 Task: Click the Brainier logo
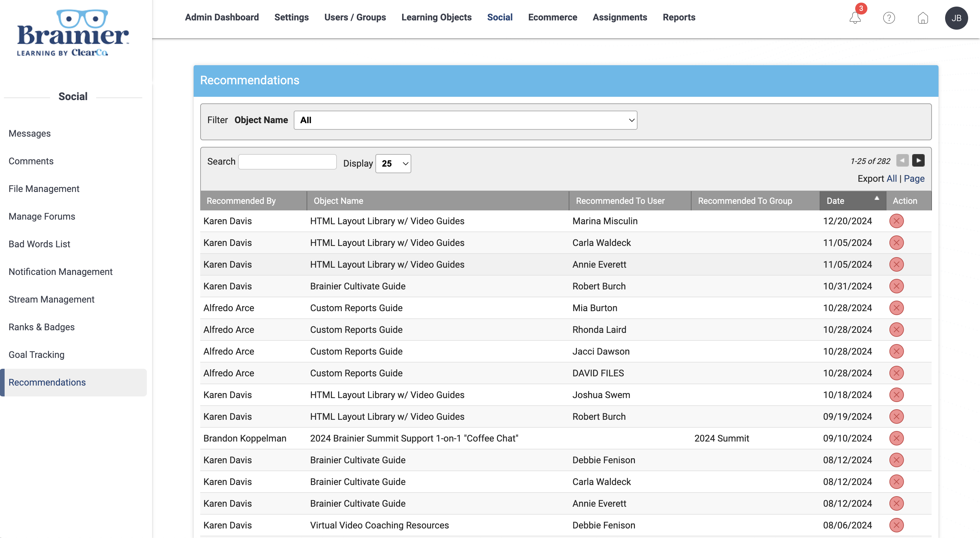pos(73,33)
